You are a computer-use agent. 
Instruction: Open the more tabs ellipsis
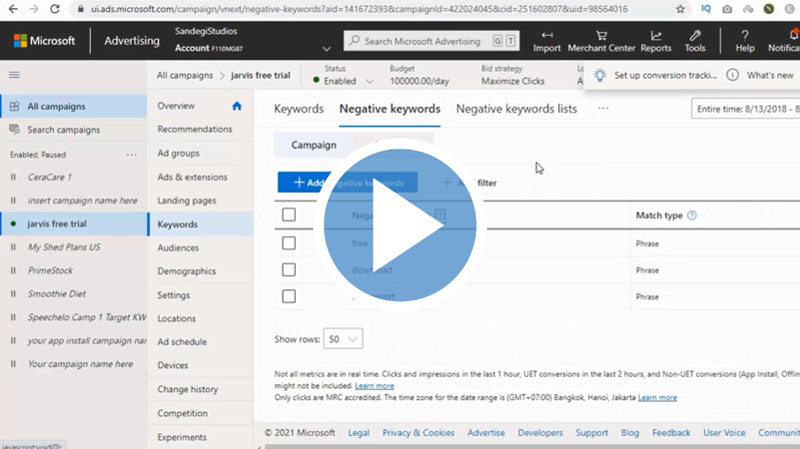603,108
